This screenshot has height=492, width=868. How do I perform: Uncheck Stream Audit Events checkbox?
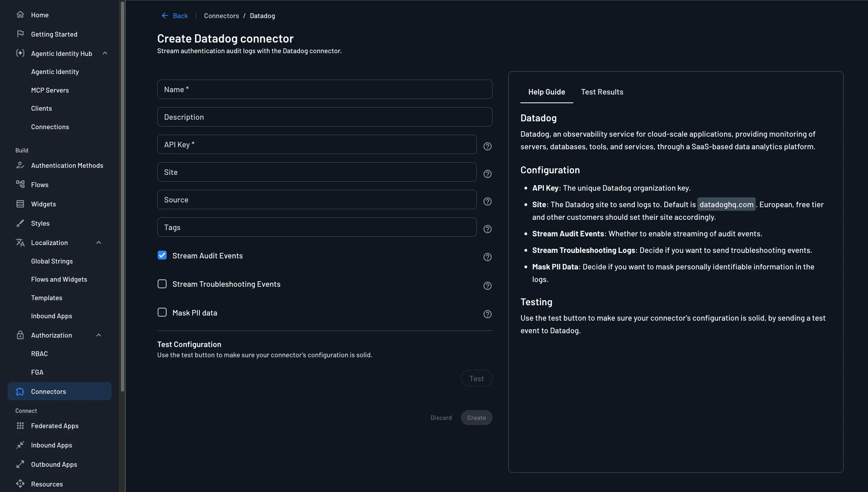click(162, 255)
